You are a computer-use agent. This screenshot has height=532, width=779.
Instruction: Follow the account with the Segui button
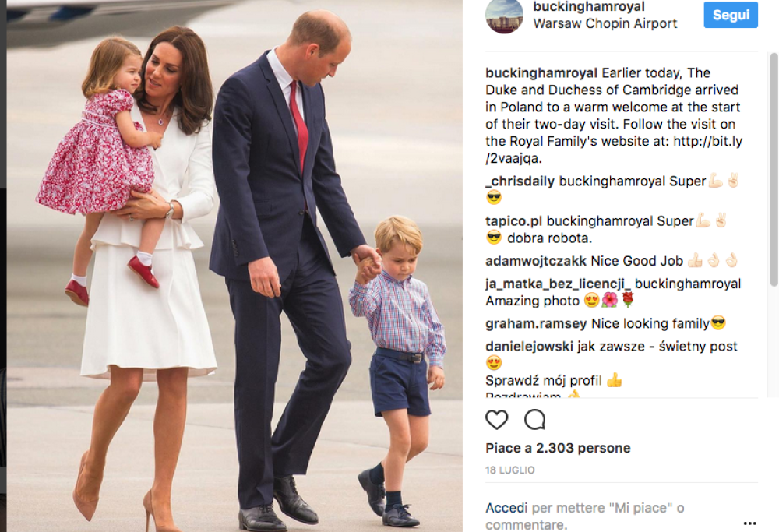(x=731, y=15)
